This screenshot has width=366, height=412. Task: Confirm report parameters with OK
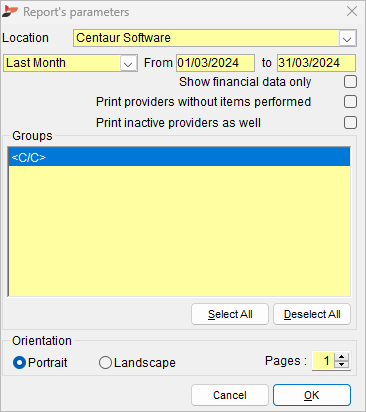312,395
